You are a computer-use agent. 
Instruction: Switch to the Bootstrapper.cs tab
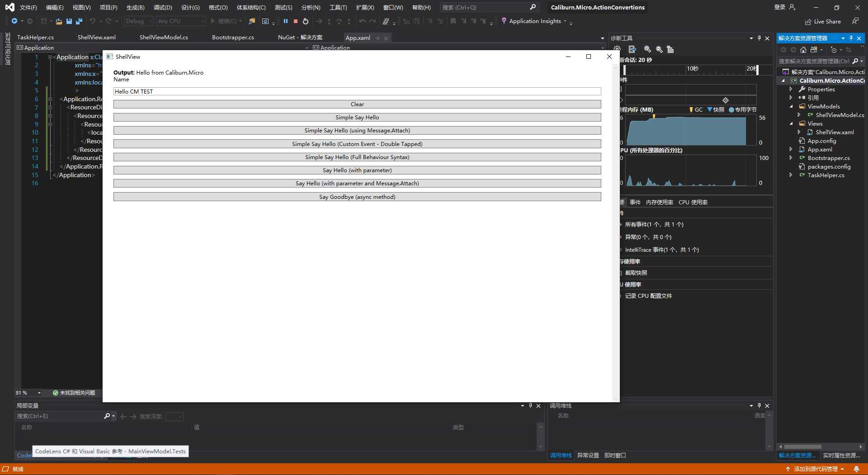(x=233, y=38)
